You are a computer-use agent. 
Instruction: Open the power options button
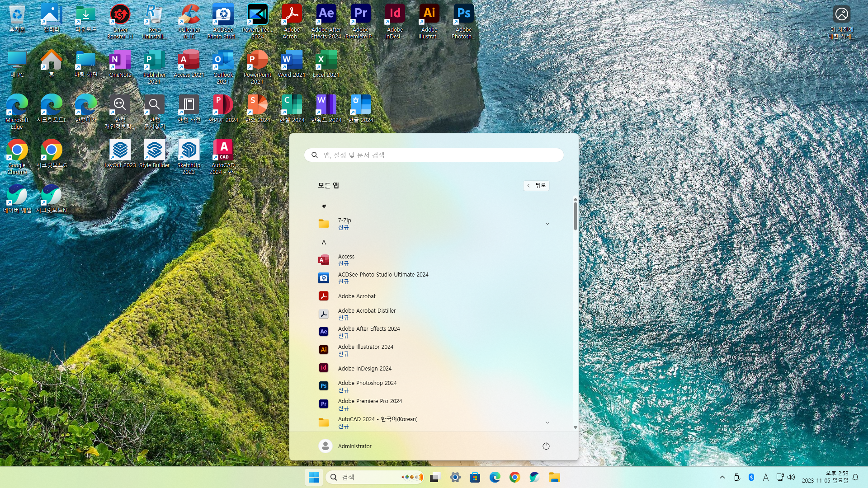(x=546, y=446)
